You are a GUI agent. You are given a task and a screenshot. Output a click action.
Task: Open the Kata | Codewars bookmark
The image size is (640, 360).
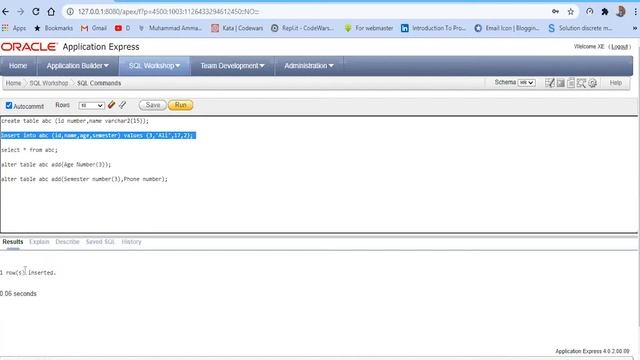237,28
